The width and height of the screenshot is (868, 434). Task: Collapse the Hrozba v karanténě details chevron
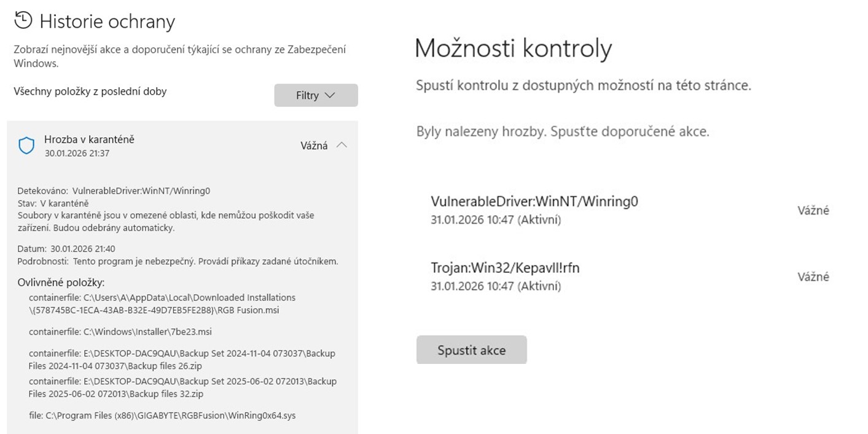tap(342, 146)
